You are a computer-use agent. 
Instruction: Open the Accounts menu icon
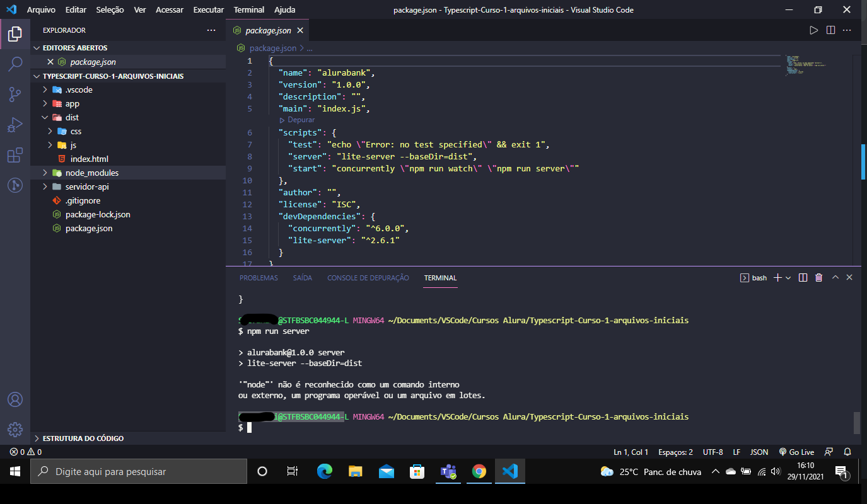15,400
